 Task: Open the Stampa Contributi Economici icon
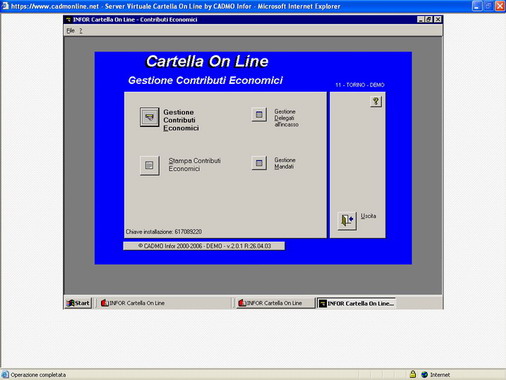coord(149,165)
